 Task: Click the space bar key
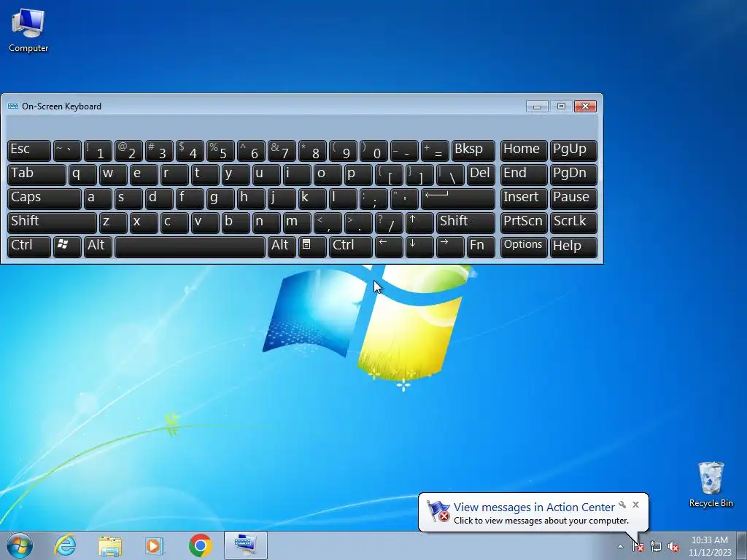[x=190, y=246]
